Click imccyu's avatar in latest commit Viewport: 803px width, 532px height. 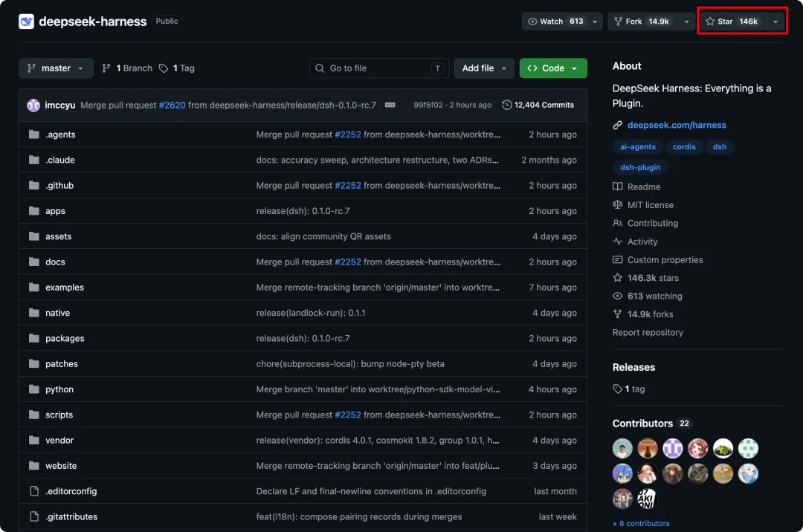pos(33,105)
